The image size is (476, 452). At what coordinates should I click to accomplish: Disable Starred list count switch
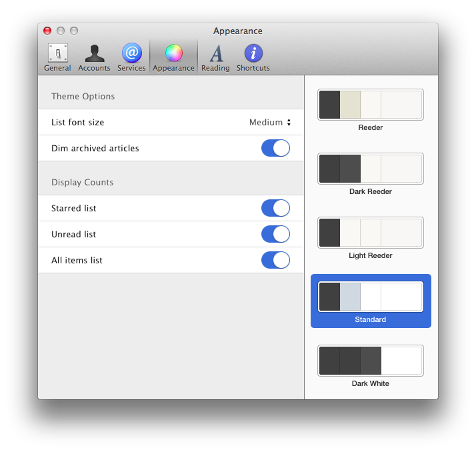275,208
